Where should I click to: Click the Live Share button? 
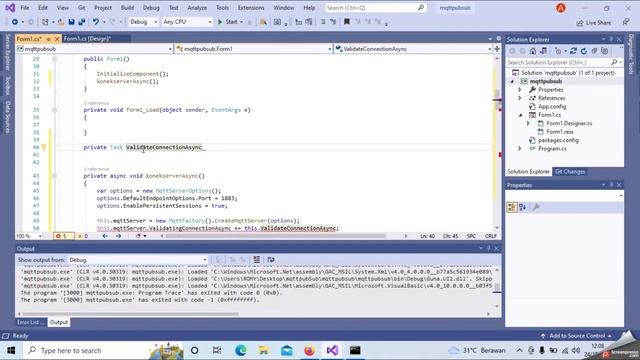coord(594,22)
